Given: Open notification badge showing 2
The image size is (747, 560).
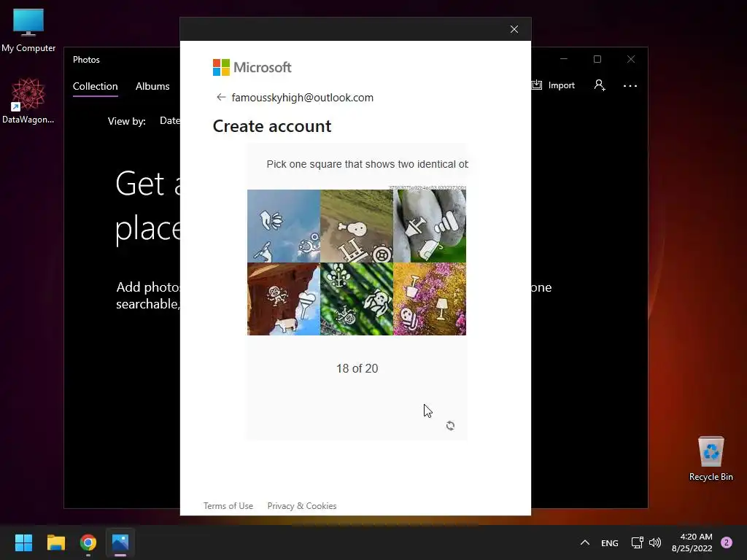Looking at the screenshot, I should pos(727,542).
